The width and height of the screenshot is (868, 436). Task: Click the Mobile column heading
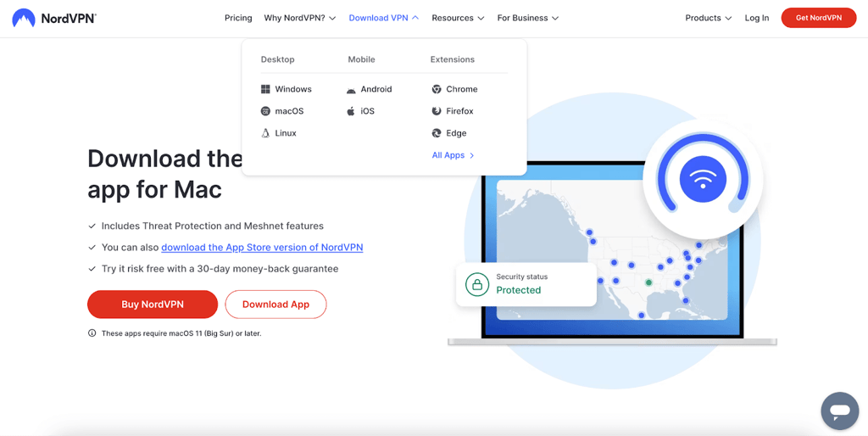(361, 59)
